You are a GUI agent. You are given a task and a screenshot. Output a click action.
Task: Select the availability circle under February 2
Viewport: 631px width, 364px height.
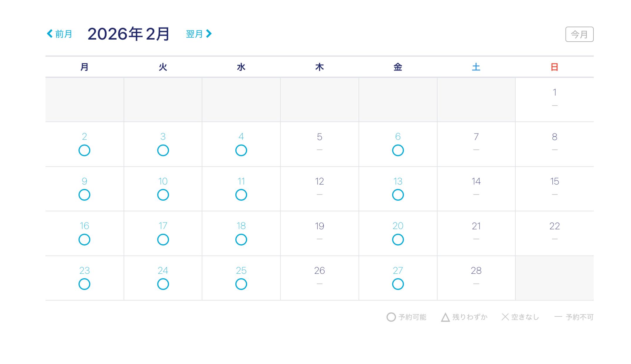pyautogui.click(x=84, y=151)
